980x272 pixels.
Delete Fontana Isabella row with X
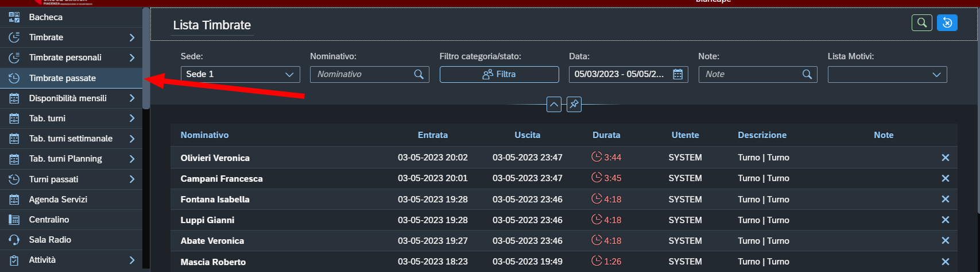946,199
